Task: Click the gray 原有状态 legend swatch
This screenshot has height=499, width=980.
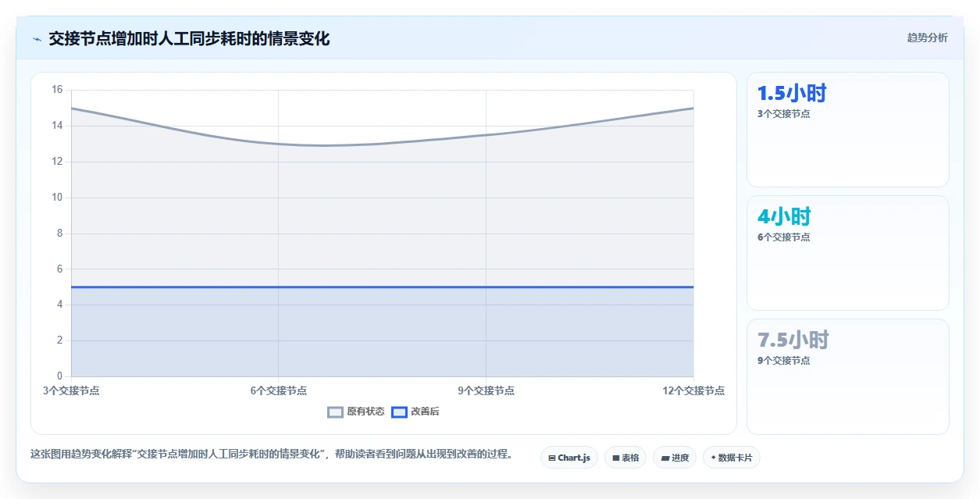Action: pyautogui.click(x=335, y=412)
